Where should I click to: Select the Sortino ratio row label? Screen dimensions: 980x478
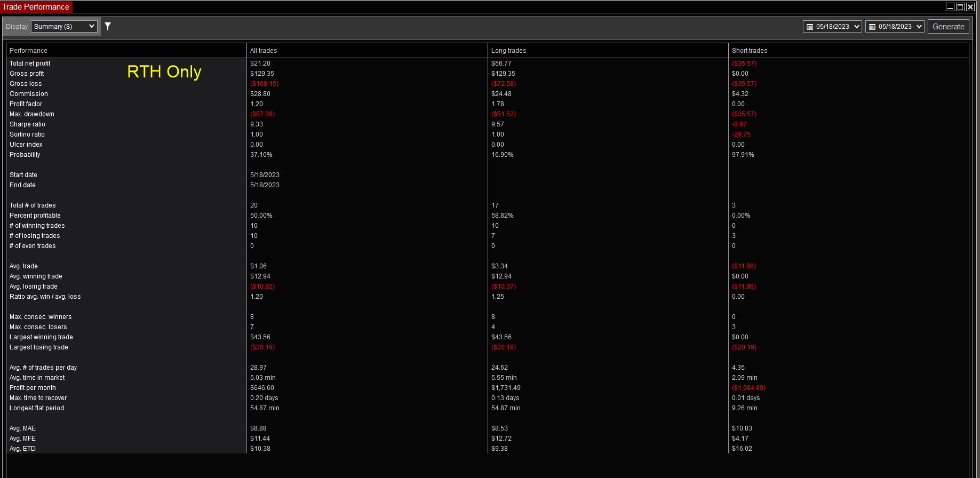[x=27, y=134]
